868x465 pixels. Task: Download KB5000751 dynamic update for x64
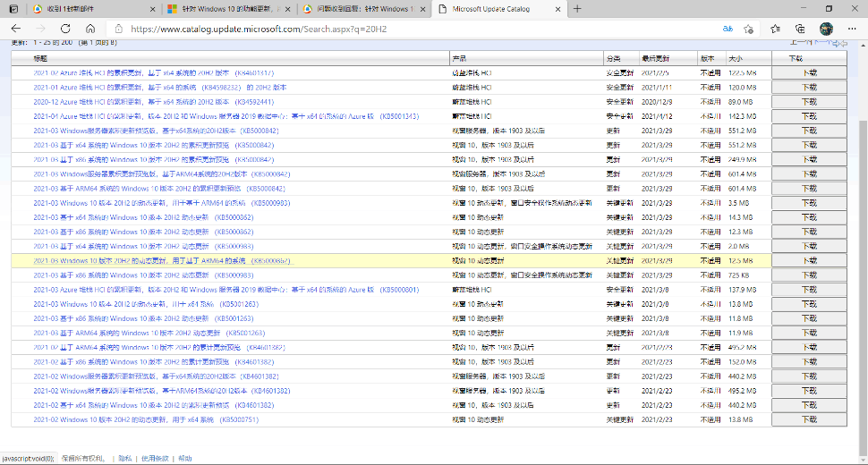click(x=809, y=419)
